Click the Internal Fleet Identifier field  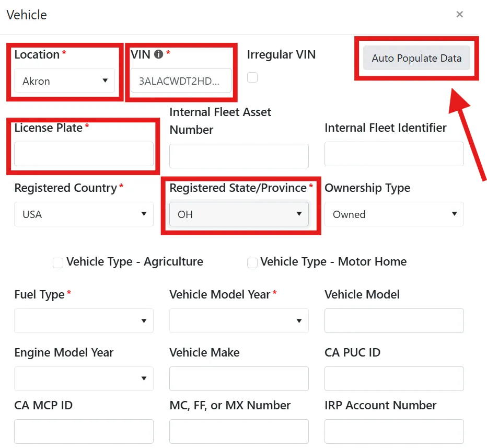point(394,154)
